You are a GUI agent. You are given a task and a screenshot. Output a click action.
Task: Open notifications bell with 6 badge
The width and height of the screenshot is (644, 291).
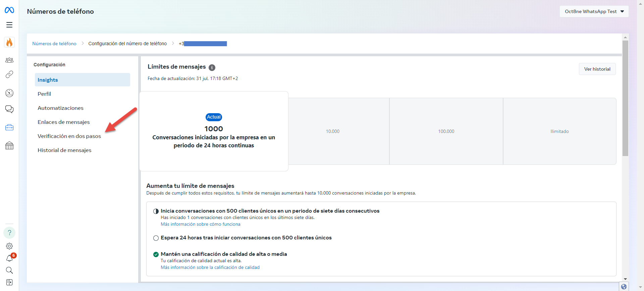(9, 258)
